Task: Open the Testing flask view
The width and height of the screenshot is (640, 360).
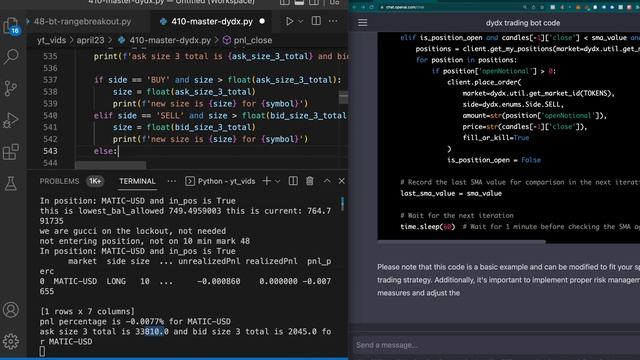Action: (11, 184)
